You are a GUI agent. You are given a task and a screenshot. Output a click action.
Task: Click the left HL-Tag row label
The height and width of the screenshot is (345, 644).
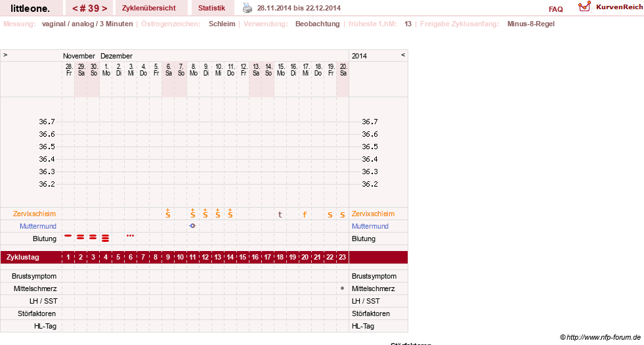tap(45, 326)
